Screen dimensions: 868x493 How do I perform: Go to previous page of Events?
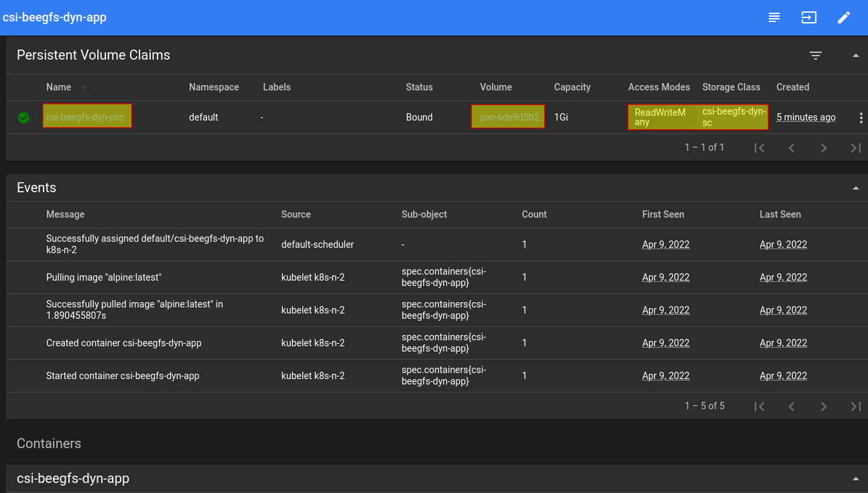[x=792, y=407]
